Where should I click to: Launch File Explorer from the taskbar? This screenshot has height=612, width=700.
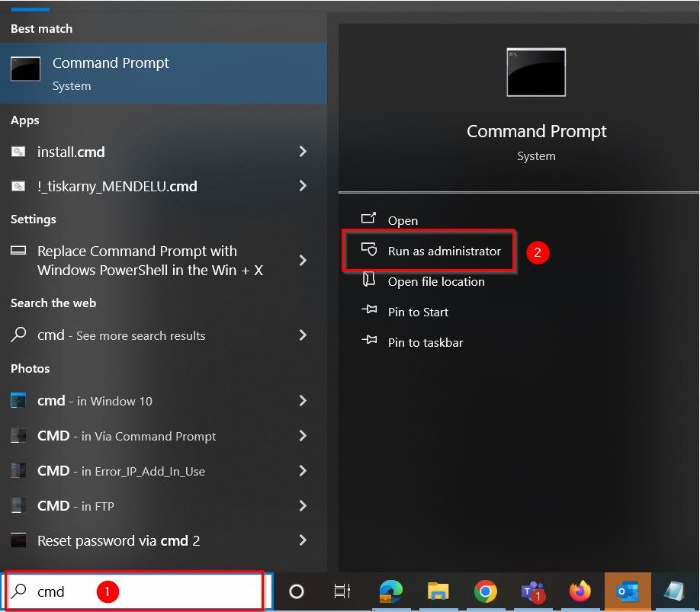pyautogui.click(x=438, y=591)
